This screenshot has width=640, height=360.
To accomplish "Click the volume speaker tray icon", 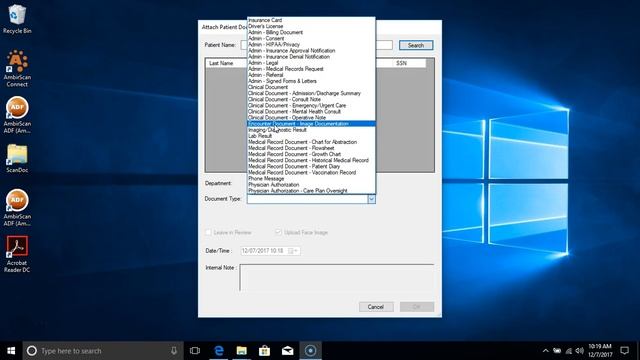I will point(579,351).
